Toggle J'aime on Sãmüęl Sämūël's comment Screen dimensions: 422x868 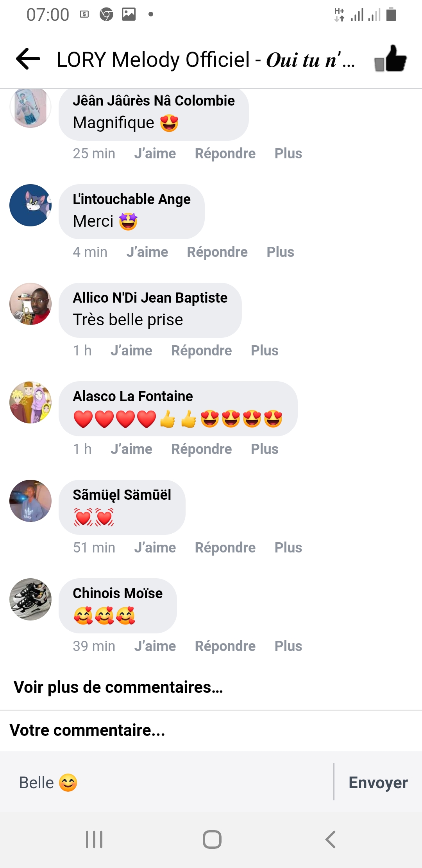click(155, 548)
